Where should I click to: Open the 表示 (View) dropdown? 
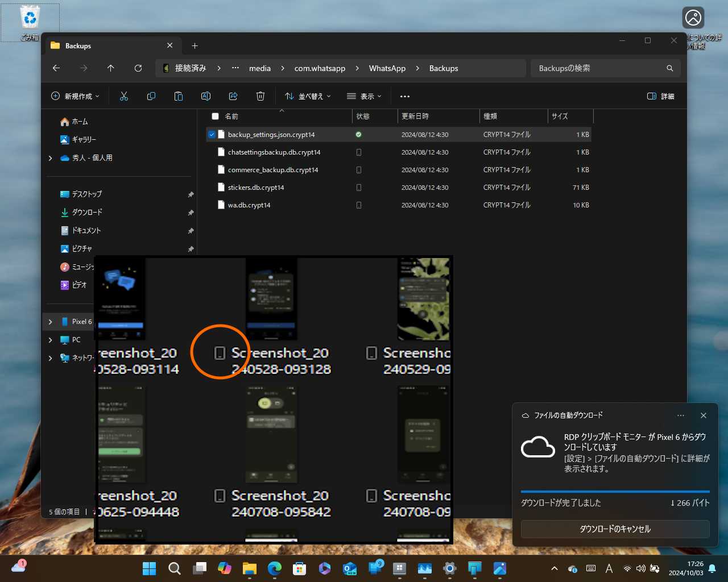pos(364,96)
